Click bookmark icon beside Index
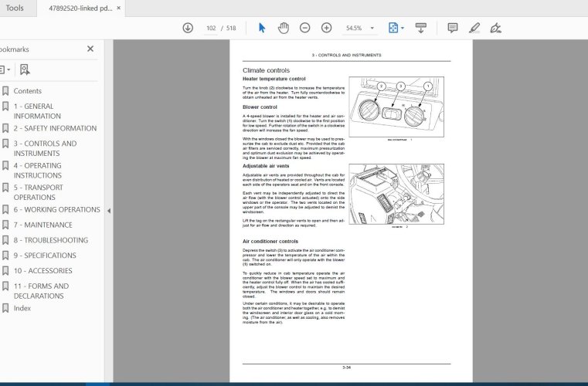 [5, 308]
